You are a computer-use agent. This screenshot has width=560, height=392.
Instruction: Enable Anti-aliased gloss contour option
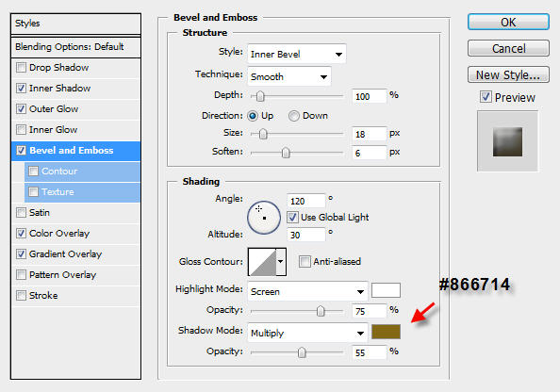(x=305, y=261)
